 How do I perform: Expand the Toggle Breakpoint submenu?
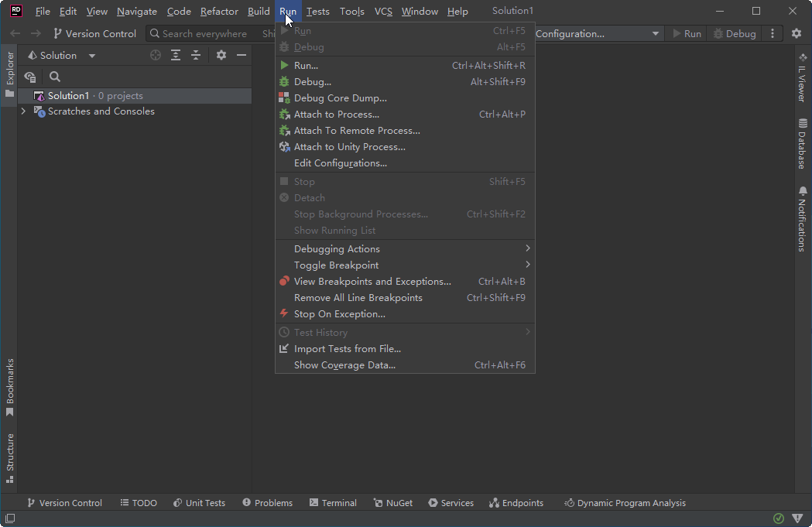tap(405, 265)
